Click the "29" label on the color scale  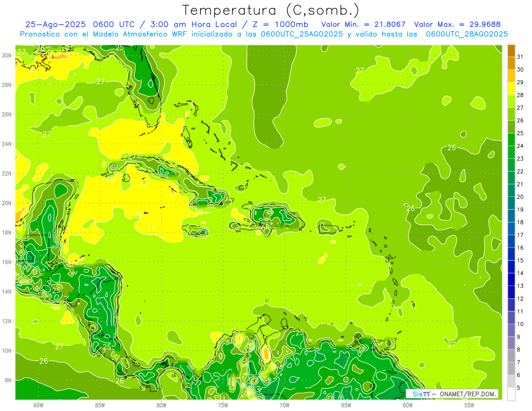tap(520, 82)
